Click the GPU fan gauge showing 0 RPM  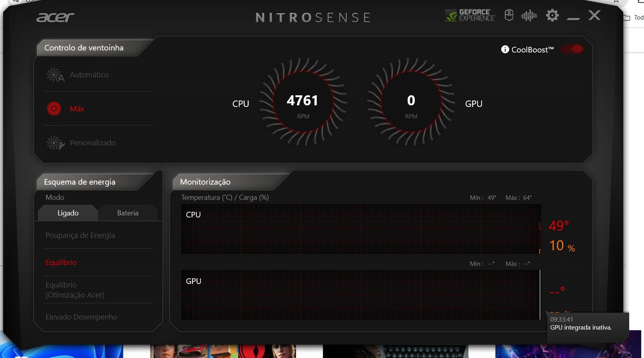[x=411, y=102]
